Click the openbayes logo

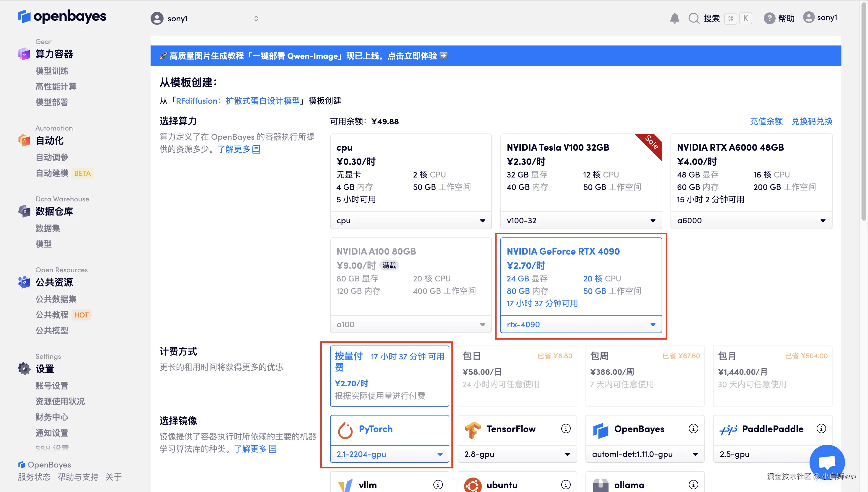coord(62,16)
